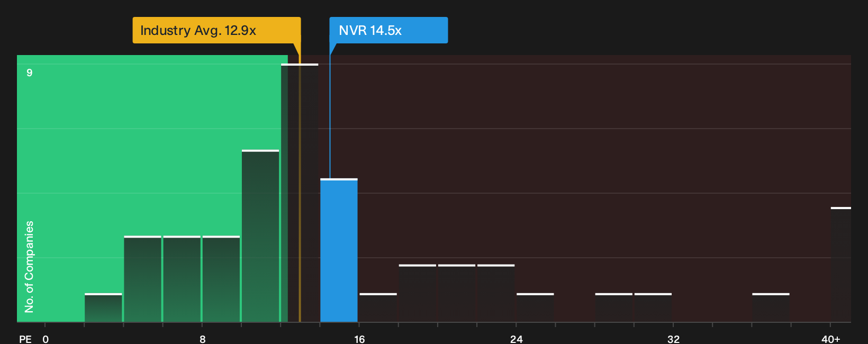The height and width of the screenshot is (344, 868).
Task: Click the PE axis title text
Action: (x=25, y=339)
